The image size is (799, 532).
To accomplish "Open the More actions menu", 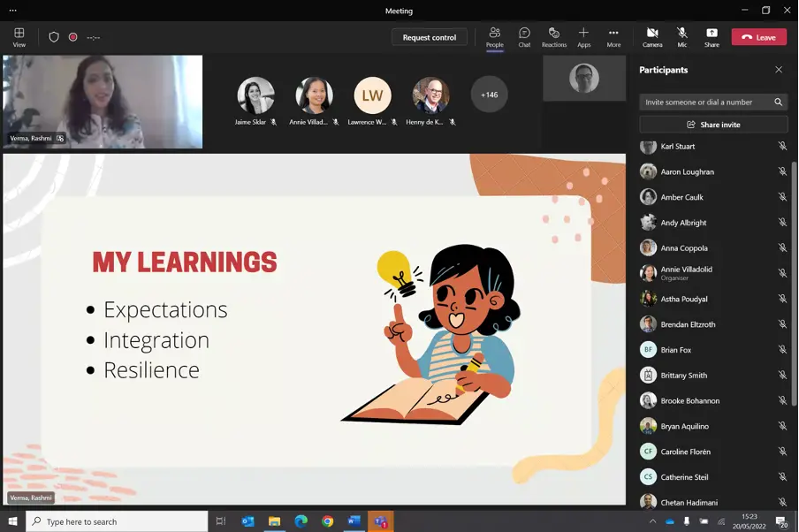I will coord(613,37).
